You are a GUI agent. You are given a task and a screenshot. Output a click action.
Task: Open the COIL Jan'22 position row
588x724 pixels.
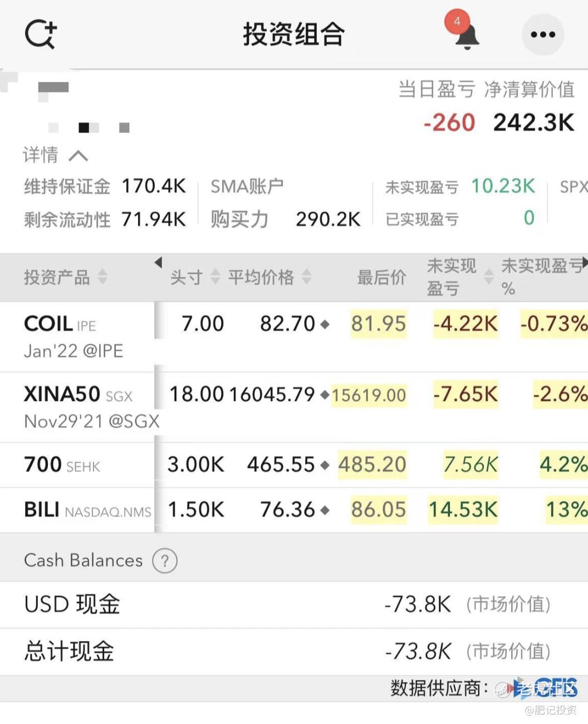[294, 337]
